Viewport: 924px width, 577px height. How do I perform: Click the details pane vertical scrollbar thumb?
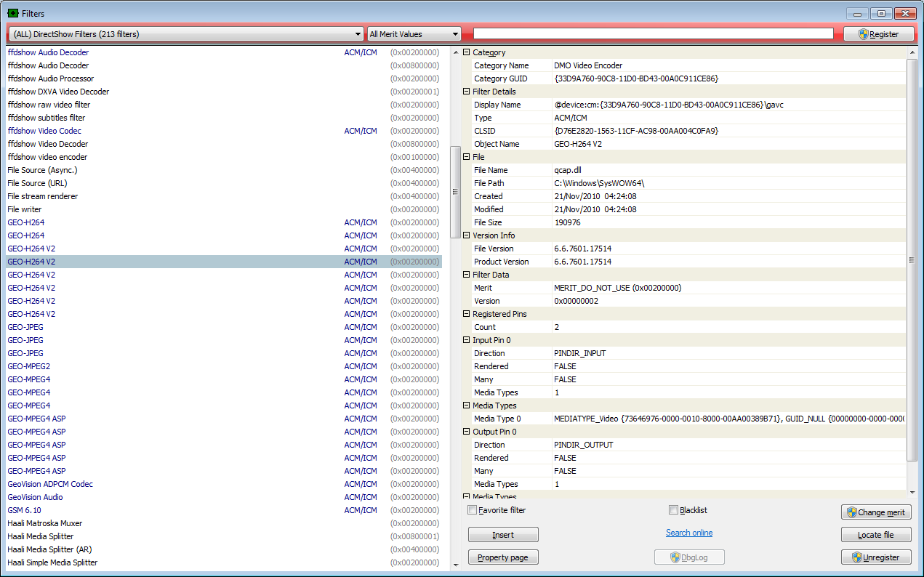tap(912, 259)
